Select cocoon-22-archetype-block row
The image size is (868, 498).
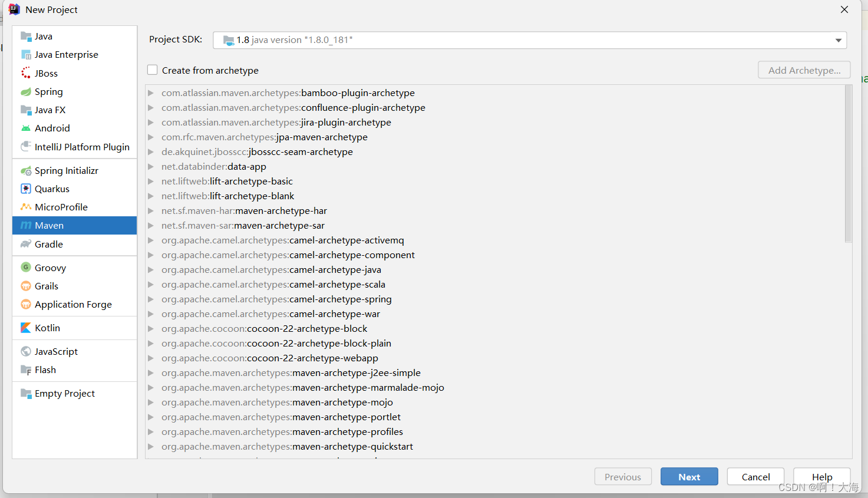point(495,329)
